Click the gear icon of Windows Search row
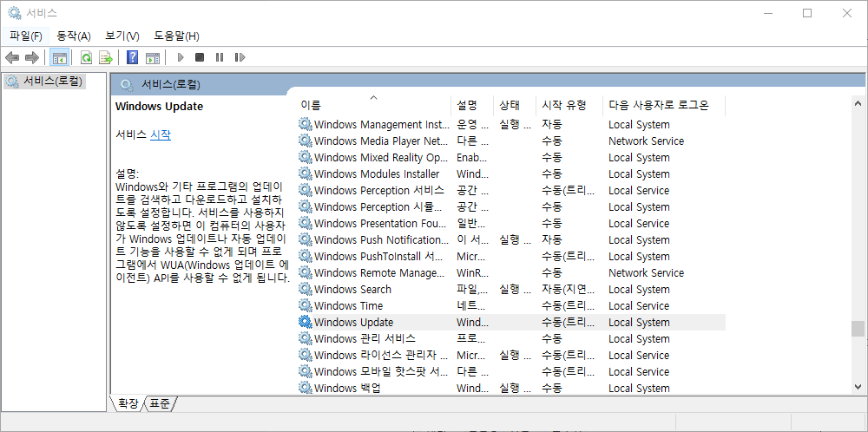 coord(305,289)
